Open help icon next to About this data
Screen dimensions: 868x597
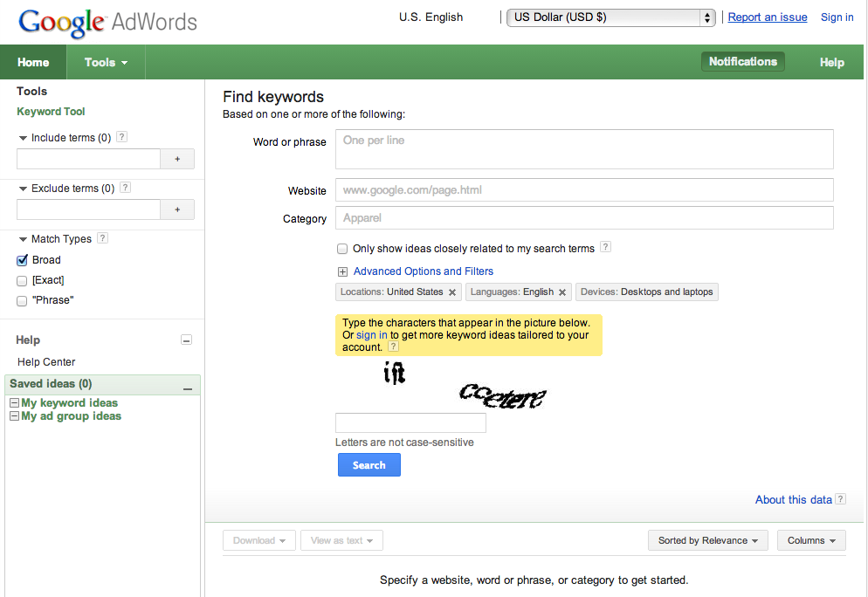coord(840,499)
